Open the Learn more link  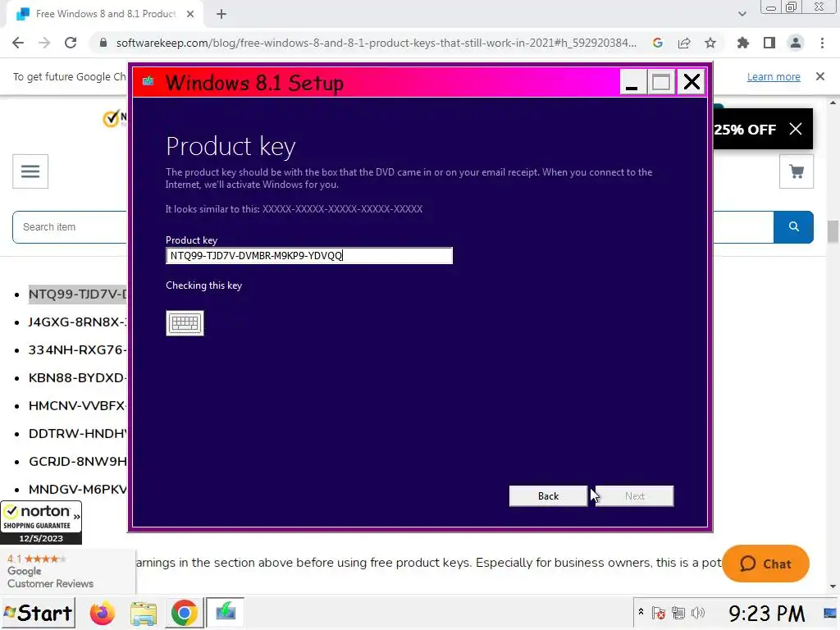(x=774, y=76)
